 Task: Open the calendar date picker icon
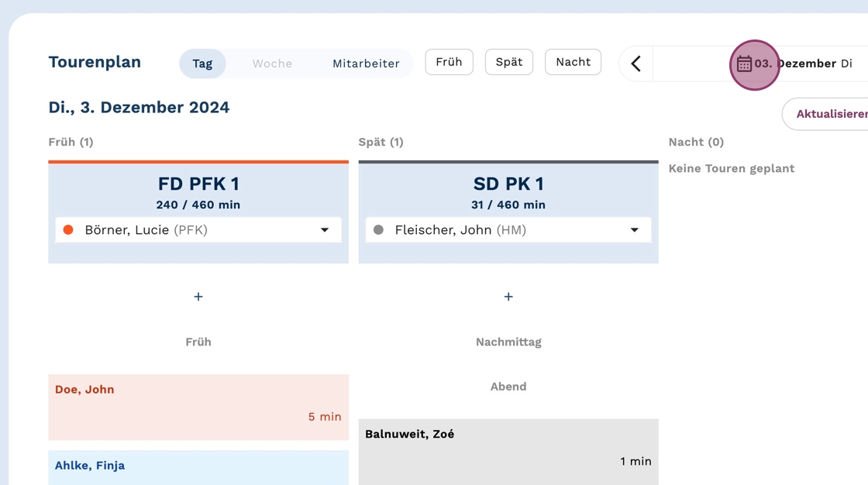[744, 64]
